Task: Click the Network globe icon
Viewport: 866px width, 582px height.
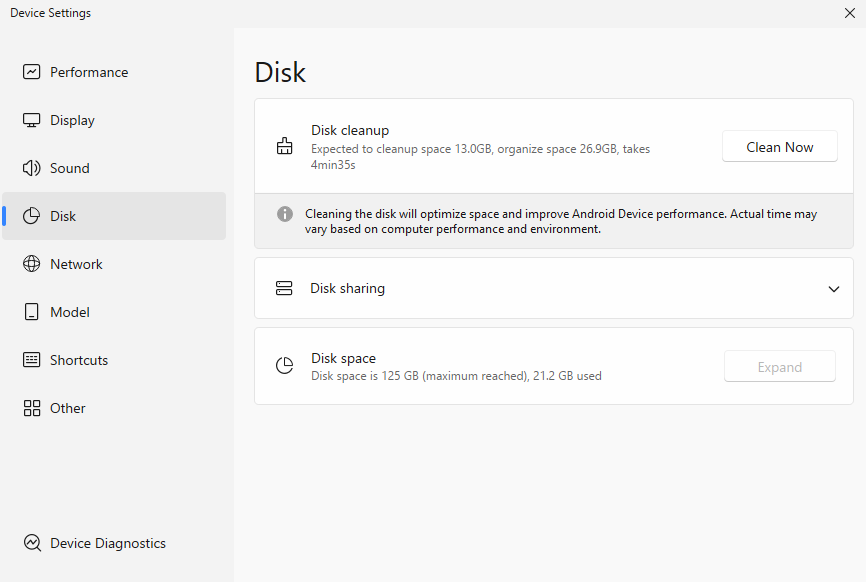Action: click(x=32, y=264)
